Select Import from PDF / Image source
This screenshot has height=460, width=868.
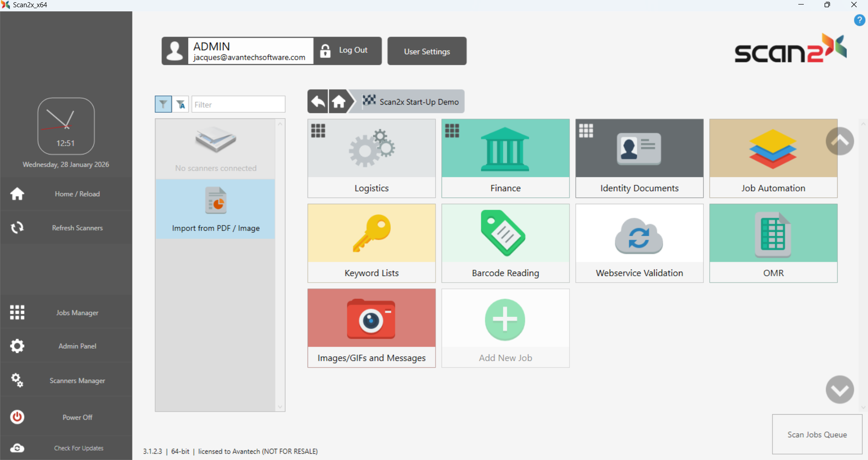pyautogui.click(x=215, y=209)
